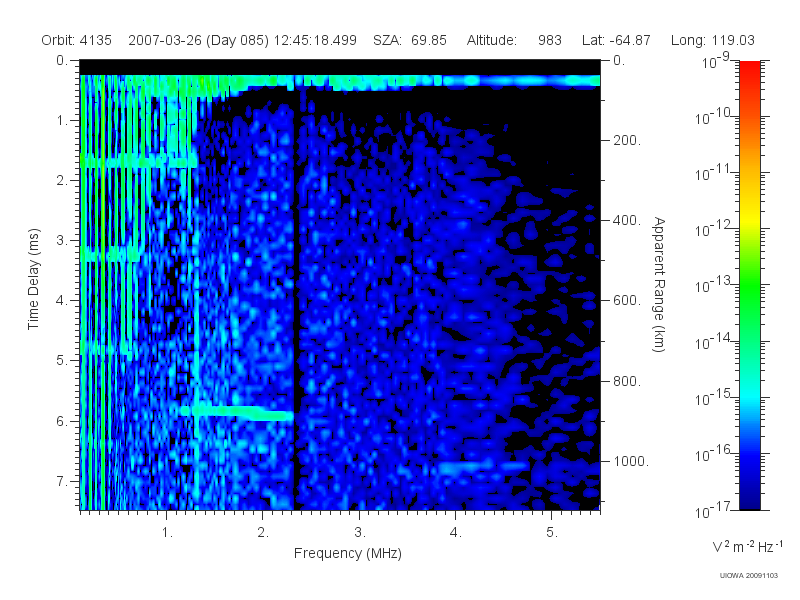Click the color scale label '10⁻⁹'
Screen dimensions: 800x600
tap(715, 61)
